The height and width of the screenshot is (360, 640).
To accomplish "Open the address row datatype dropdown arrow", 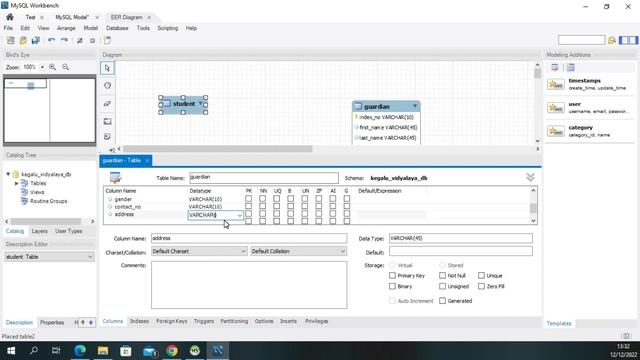I will click(240, 215).
